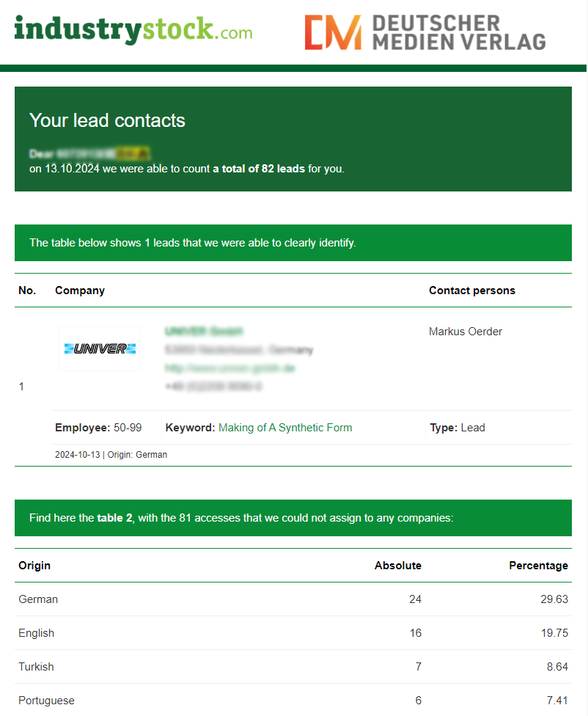Screen dimensions: 588x716
Task: Click the green 'table 2' banner
Action: tap(293, 518)
